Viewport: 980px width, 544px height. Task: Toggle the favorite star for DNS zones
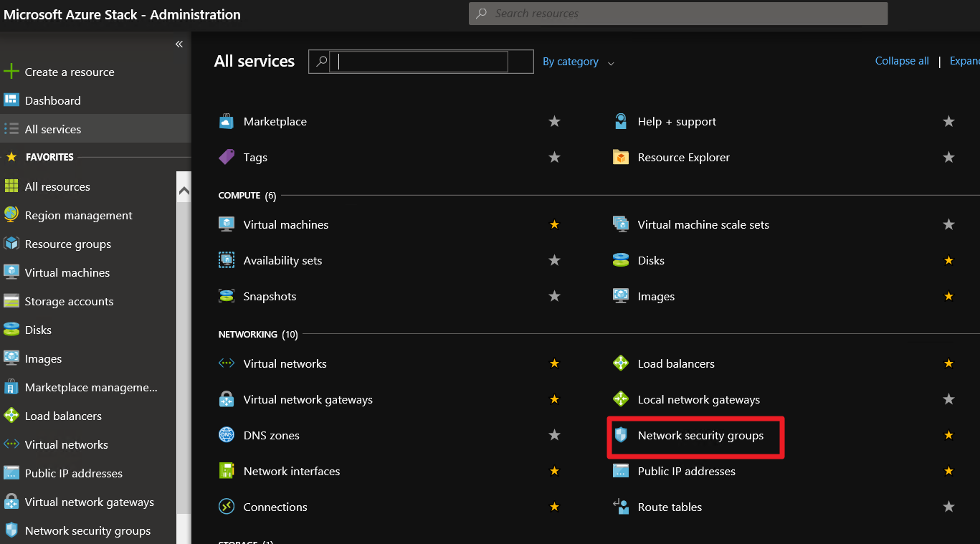[554, 435]
